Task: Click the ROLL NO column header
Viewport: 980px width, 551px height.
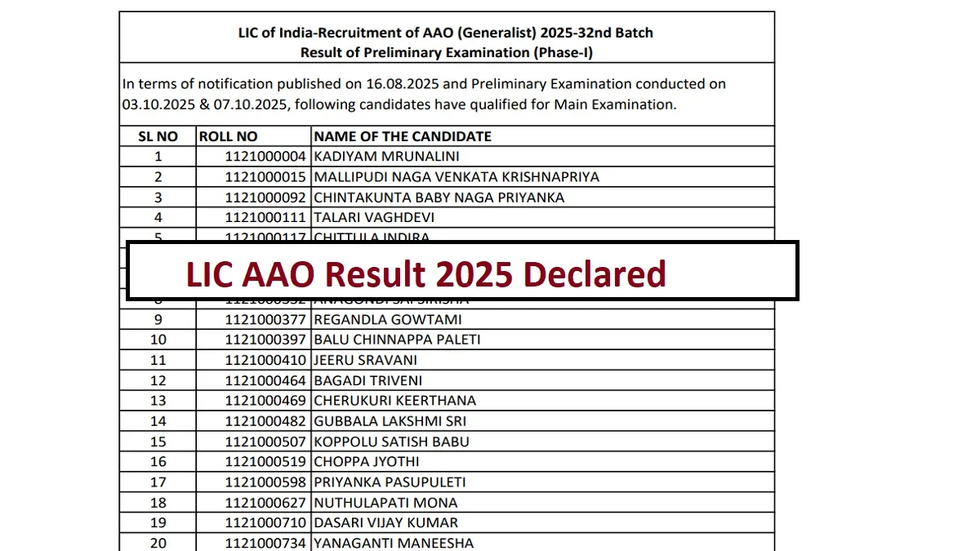Action: coord(228,136)
